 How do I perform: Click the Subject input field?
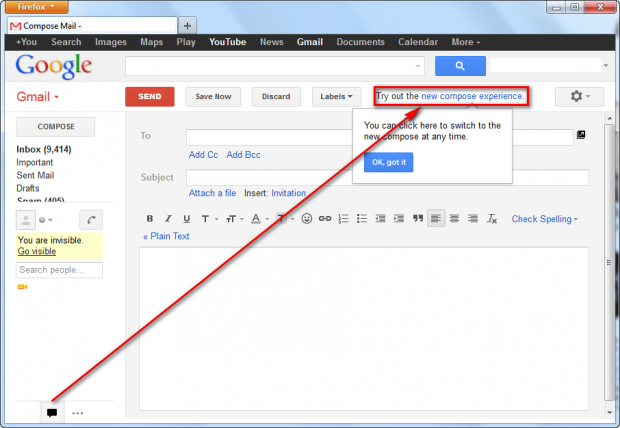point(388,178)
